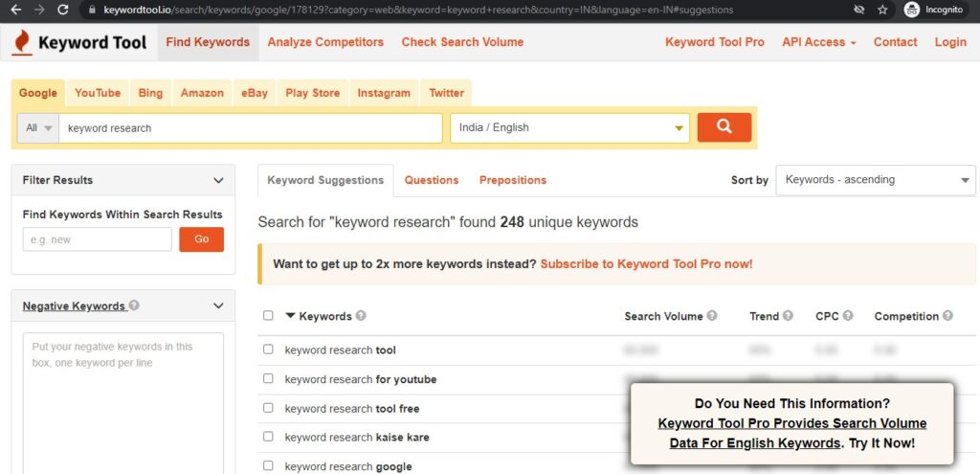Check the 'keyword research tool' row checkbox
This screenshot has height=474, width=980.
coord(268,349)
